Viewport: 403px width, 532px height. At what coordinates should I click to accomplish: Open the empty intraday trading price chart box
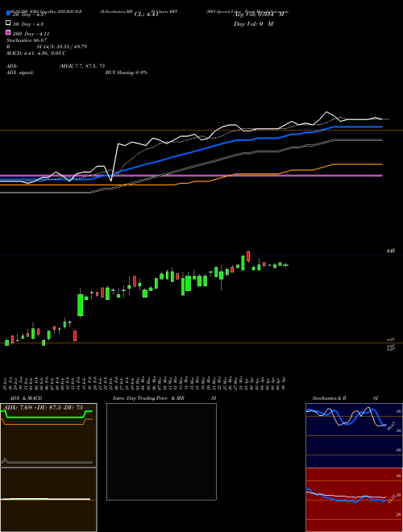pos(161,451)
